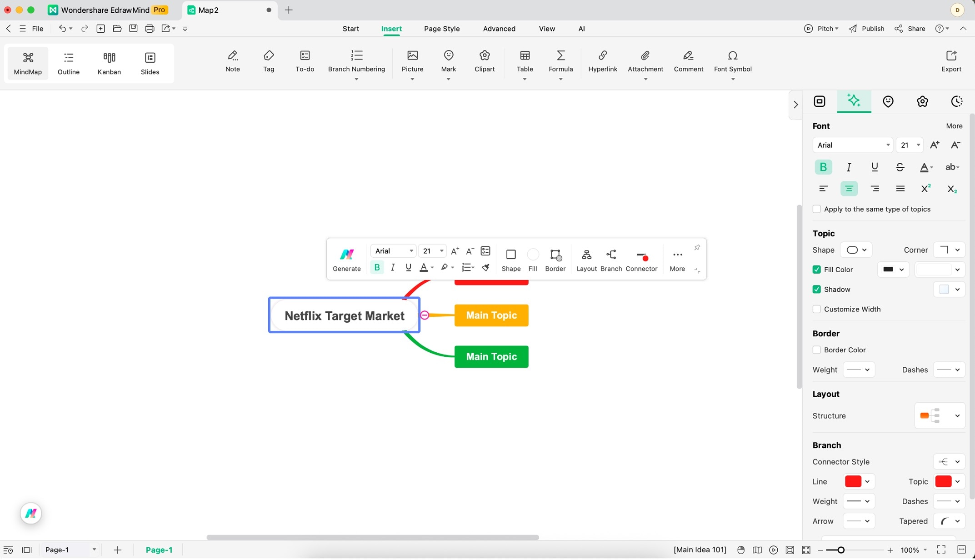This screenshot has width=975, height=560.
Task: Switch to the Page Style tab
Action: pyautogui.click(x=441, y=29)
